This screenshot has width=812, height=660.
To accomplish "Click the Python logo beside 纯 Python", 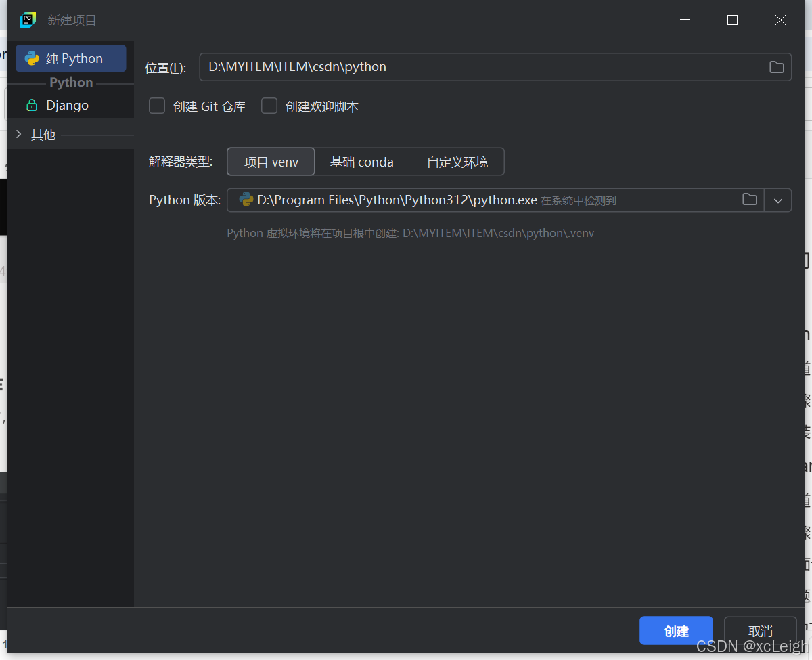I will 32,58.
